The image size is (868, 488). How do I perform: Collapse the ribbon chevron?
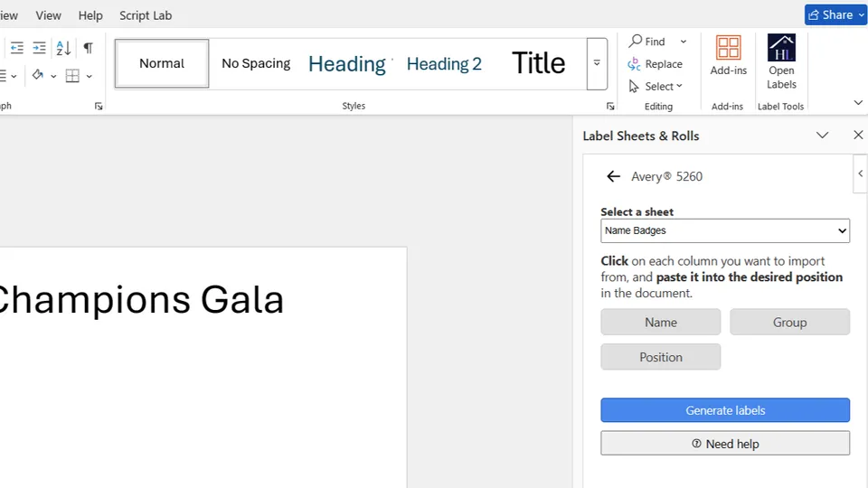(x=858, y=102)
